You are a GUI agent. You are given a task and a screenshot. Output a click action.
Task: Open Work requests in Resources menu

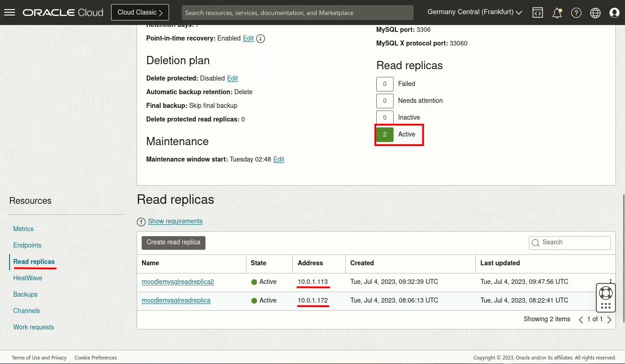point(34,327)
